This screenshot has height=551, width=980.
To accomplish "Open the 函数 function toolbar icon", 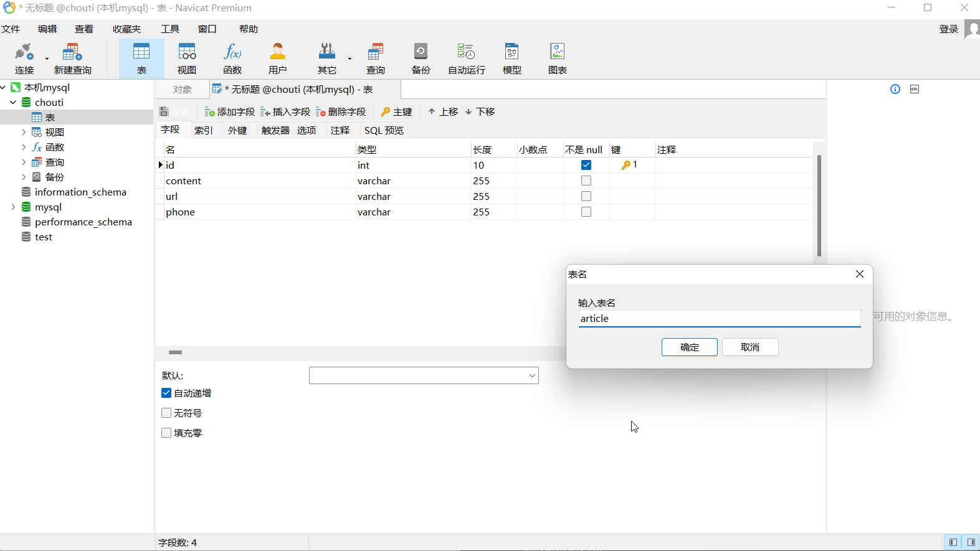I will click(232, 59).
